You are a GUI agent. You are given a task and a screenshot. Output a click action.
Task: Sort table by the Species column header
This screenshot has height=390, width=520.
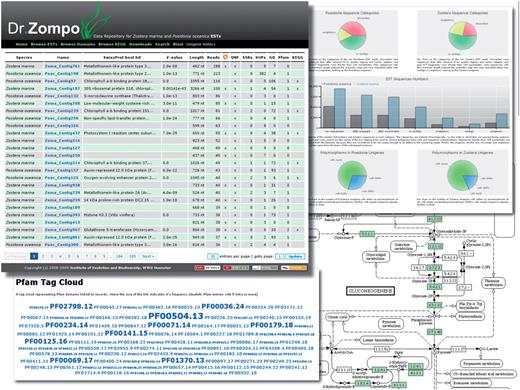point(24,57)
